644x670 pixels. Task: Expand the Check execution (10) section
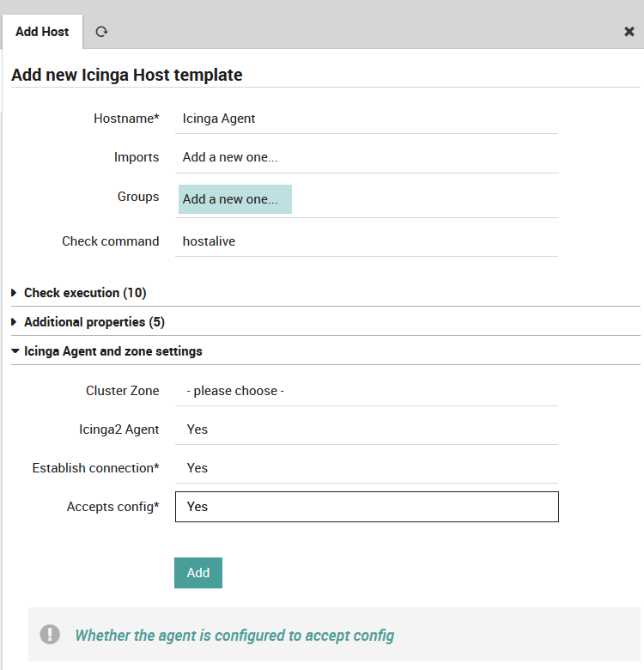pyautogui.click(x=84, y=293)
